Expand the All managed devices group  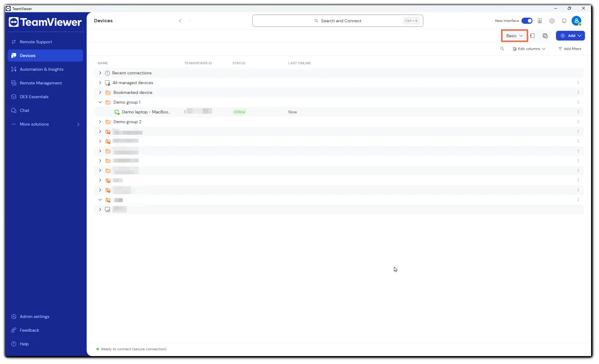100,83
